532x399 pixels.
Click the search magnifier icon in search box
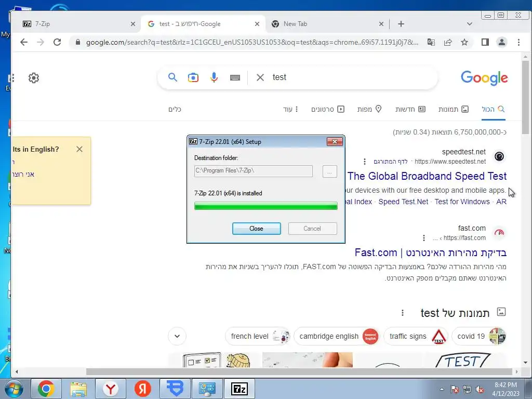(x=172, y=77)
